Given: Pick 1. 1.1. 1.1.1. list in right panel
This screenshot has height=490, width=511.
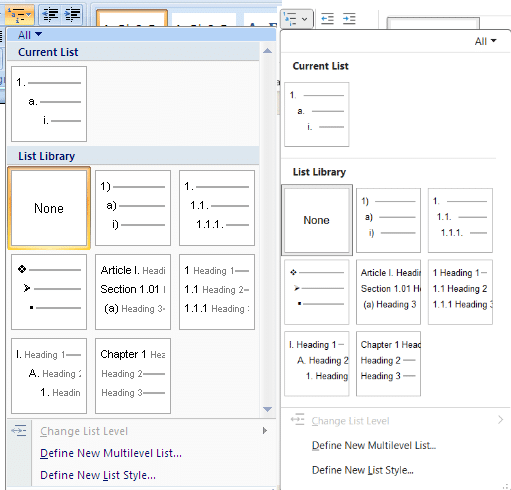Looking at the screenshot, I should (x=460, y=220).
